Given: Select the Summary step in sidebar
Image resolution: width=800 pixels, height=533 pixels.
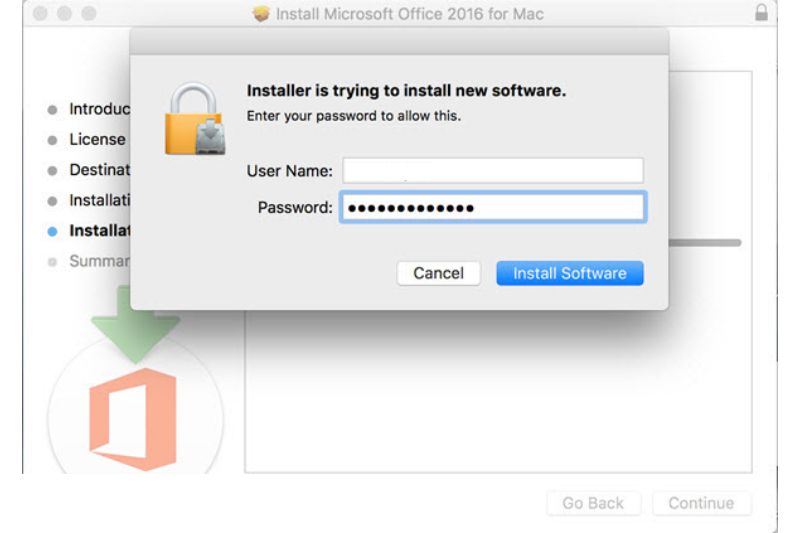Looking at the screenshot, I should [x=99, y=261].
